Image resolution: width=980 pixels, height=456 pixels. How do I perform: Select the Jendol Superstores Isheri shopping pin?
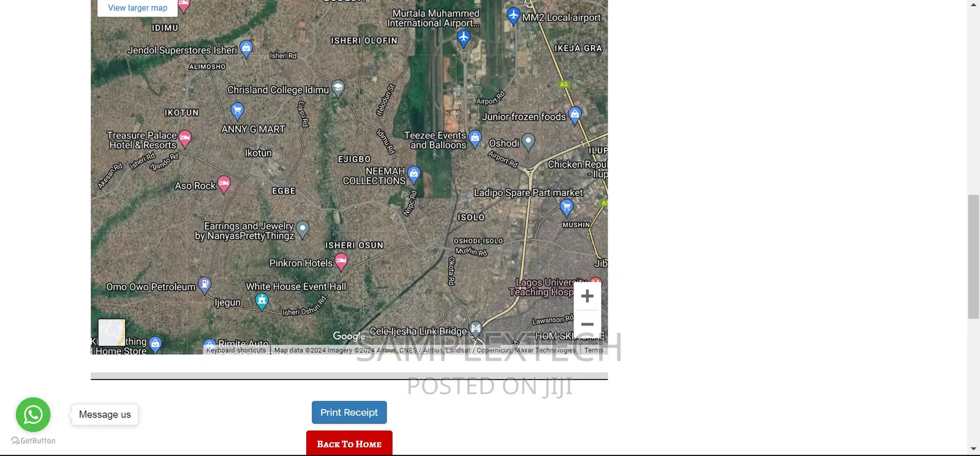pos(246,48)
